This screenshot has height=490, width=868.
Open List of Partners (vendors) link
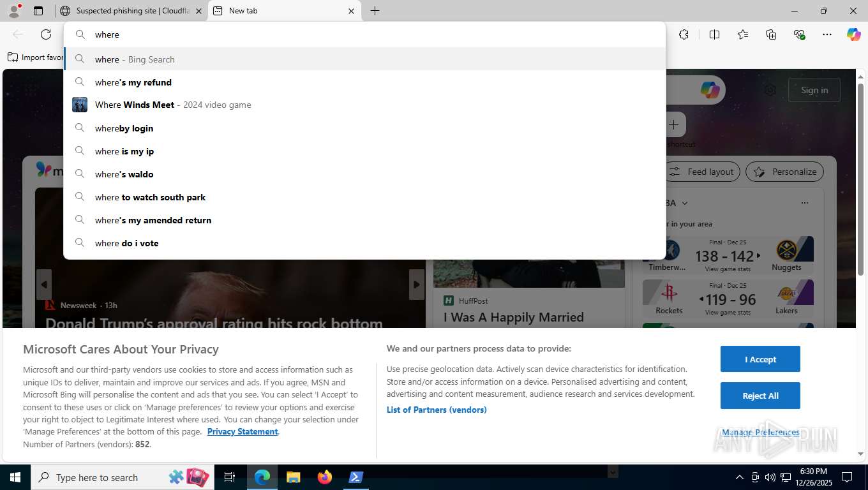(437, 410)
